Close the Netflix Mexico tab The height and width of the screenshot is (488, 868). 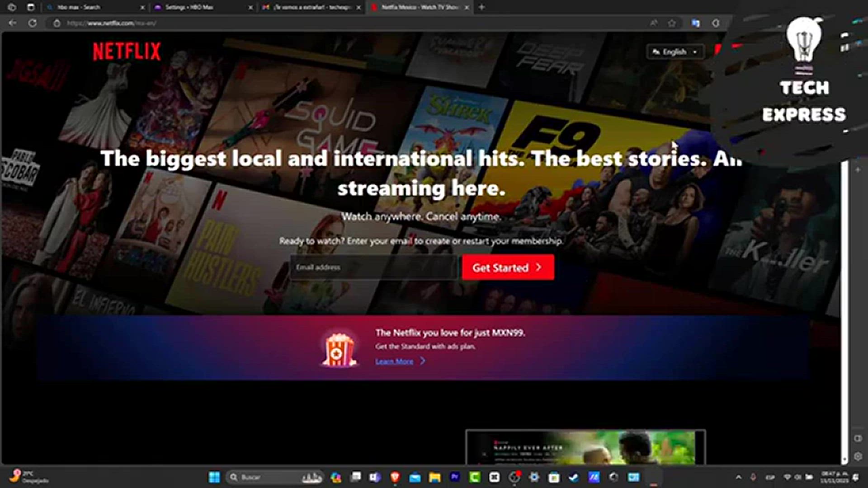pyautogui.click(x=467, y=7)
